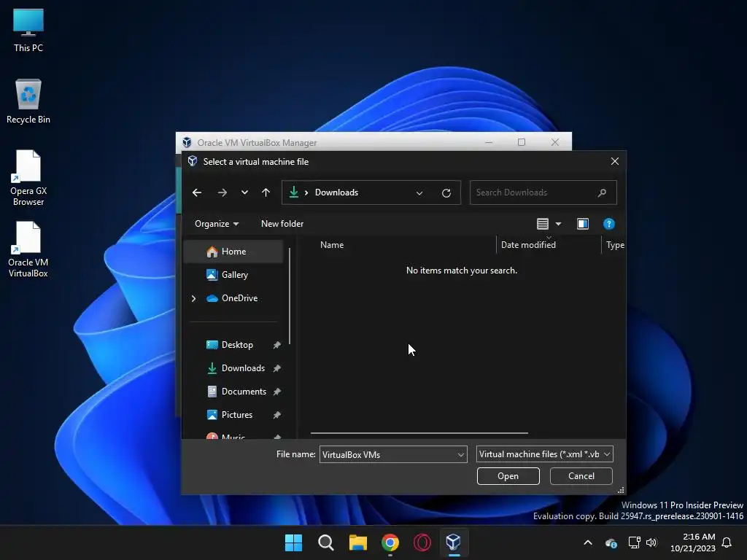Toggle the preview pane
This screenshot has width=747, height=560.
pyautogui.click(x=583, y=224)
